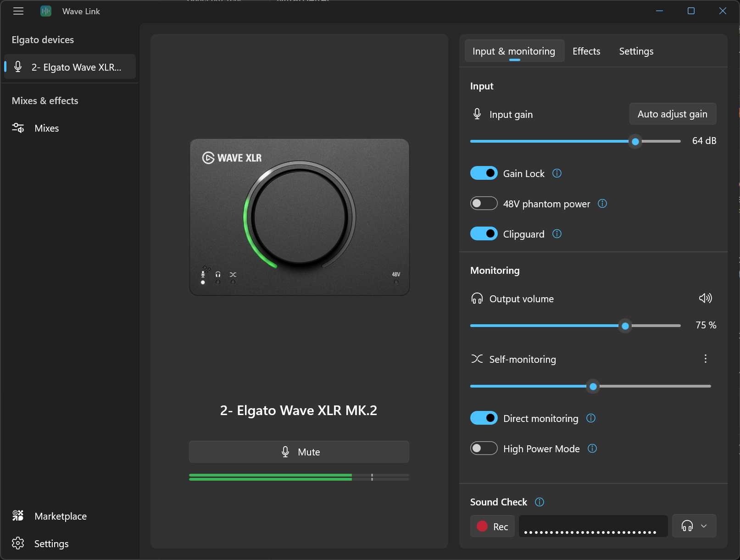Toggle Gain Lock off
The image size is (740, 560).
point(484,173)
